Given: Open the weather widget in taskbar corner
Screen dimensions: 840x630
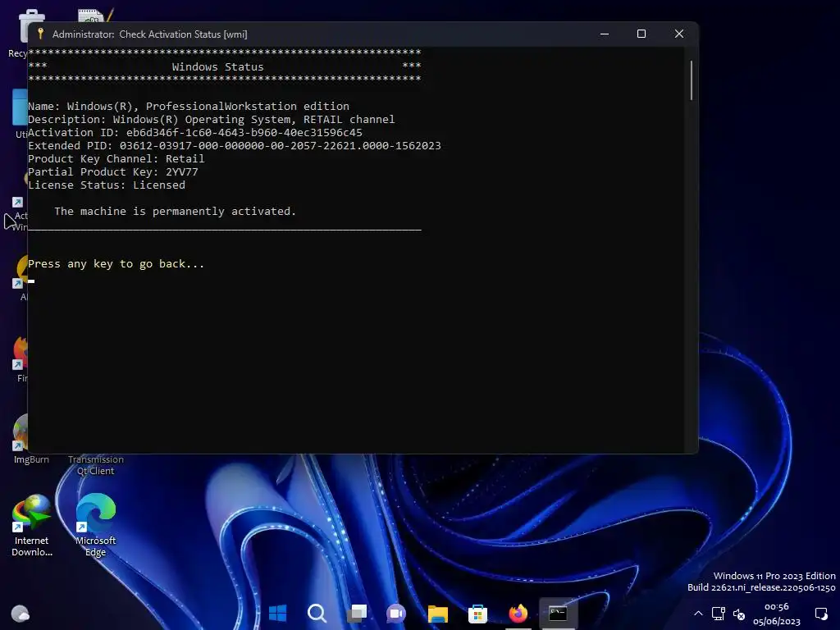Looking at the screenshot, I should click(21, 613).
